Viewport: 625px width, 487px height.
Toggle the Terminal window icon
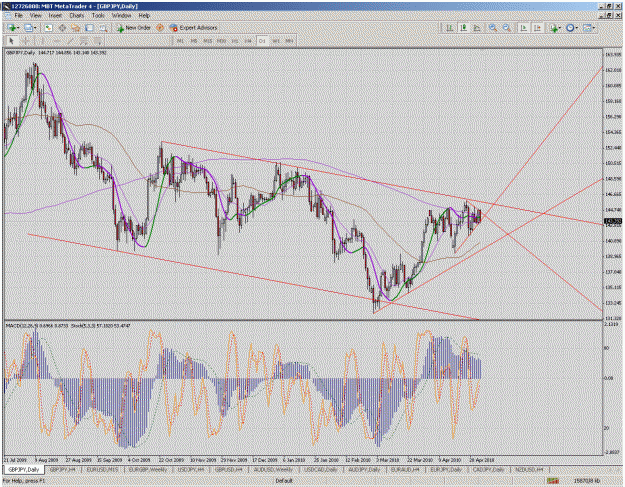(89, 28)
